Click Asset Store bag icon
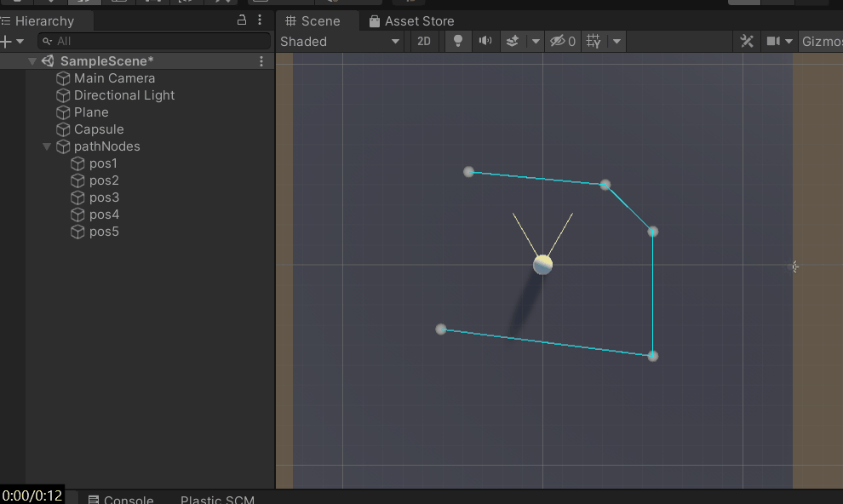Image resolution: width=843 pixels, height=504 pixels. click(374, 21)
